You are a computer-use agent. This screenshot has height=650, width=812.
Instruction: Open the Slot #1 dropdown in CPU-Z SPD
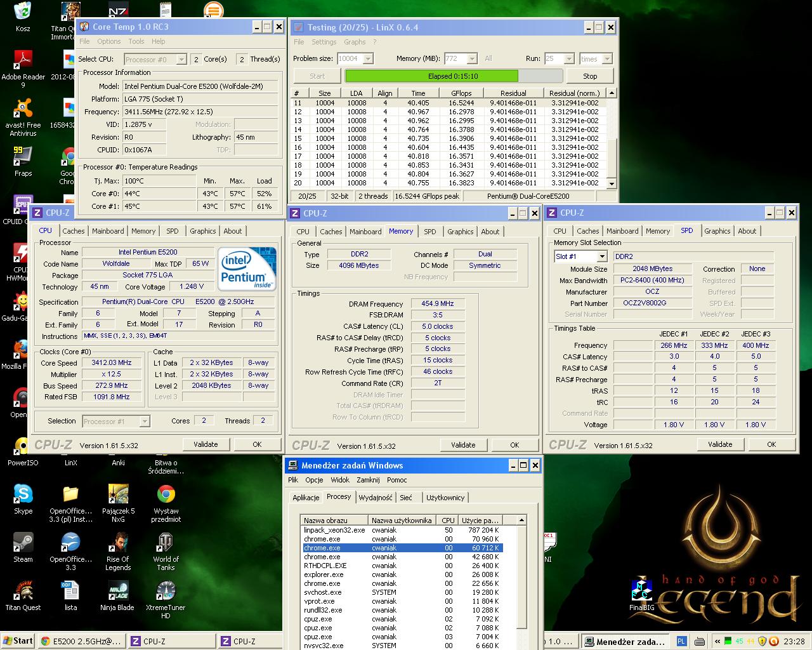coord(602,256)
